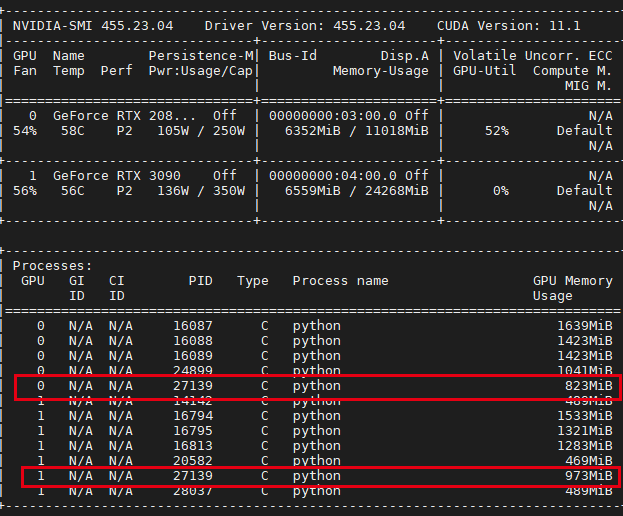Click 1423MiB in the PID 16088 row

click(x=585, y=341)
